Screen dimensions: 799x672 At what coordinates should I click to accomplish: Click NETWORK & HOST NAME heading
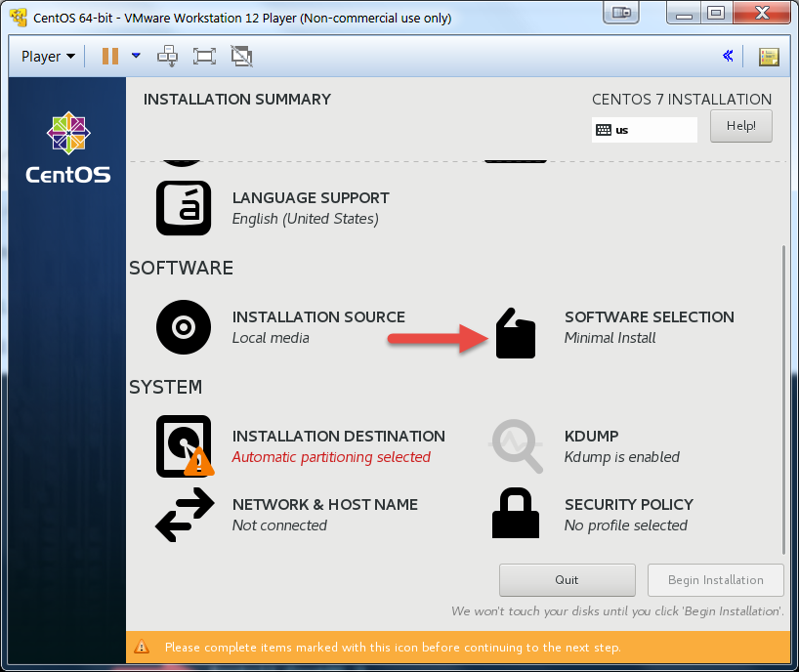(325, 504)
